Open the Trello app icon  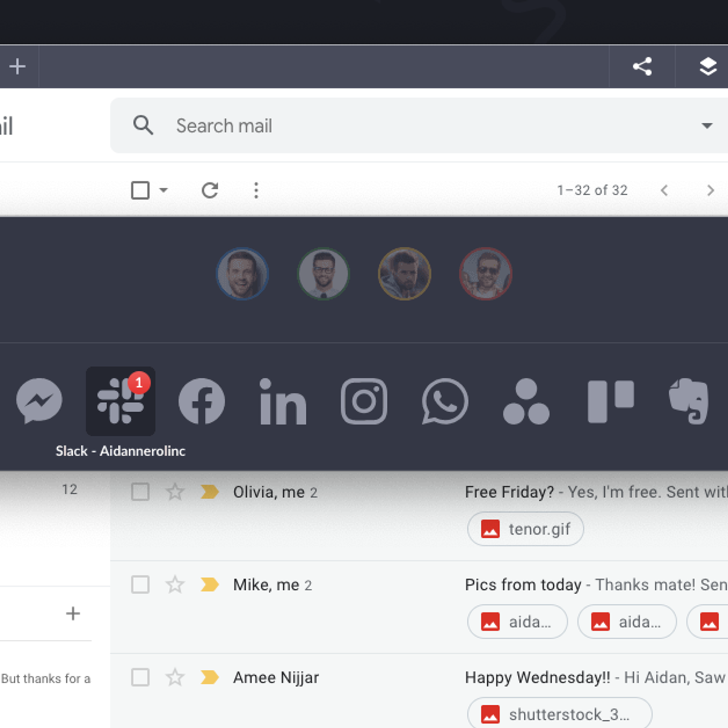[x=611, y=402]
